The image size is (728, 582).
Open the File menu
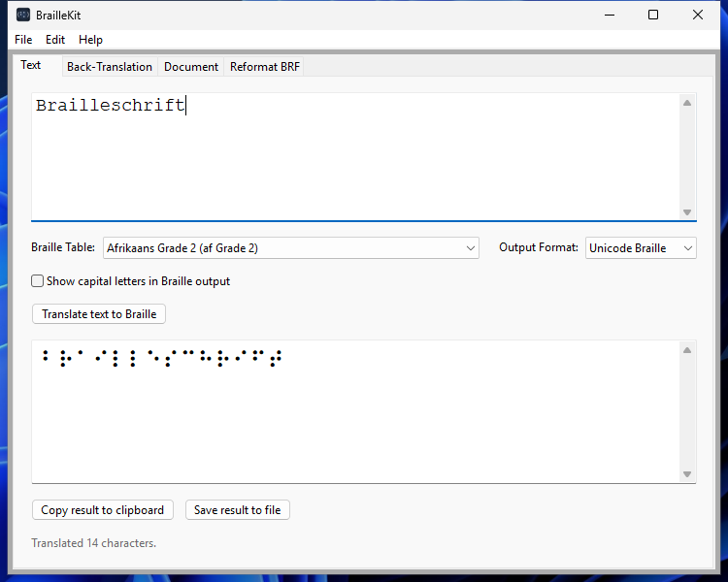tap(23, 40)
